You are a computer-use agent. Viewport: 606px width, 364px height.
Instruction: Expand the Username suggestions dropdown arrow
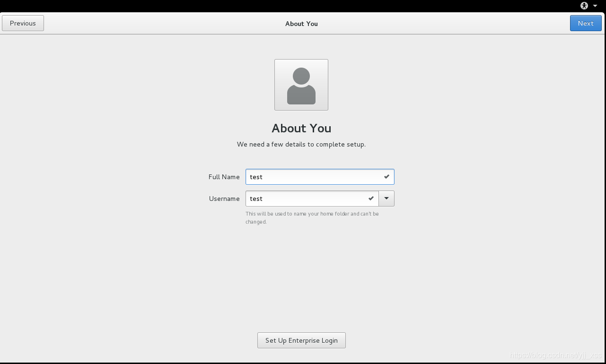[x=386, y=199]
